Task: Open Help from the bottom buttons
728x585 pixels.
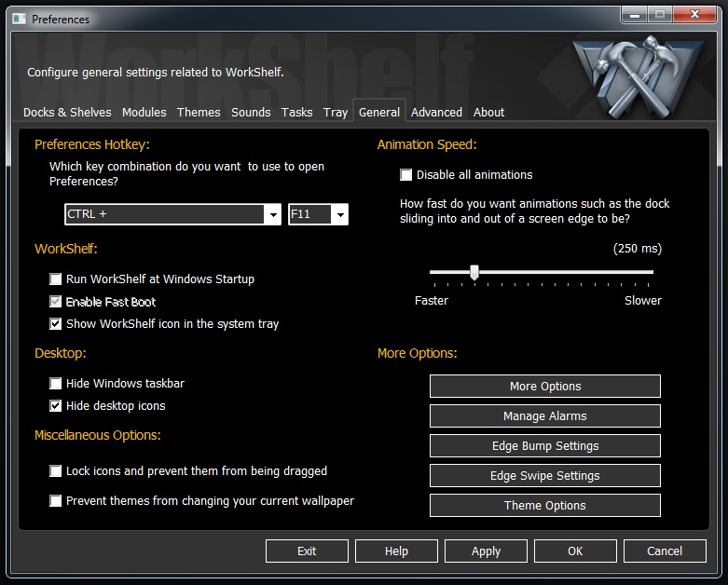Action: coord(396,551)
